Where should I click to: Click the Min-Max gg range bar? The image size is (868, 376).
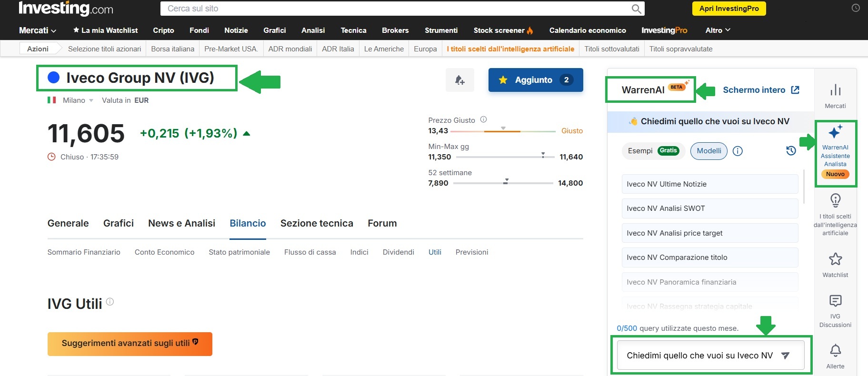(x=505, y=157)
